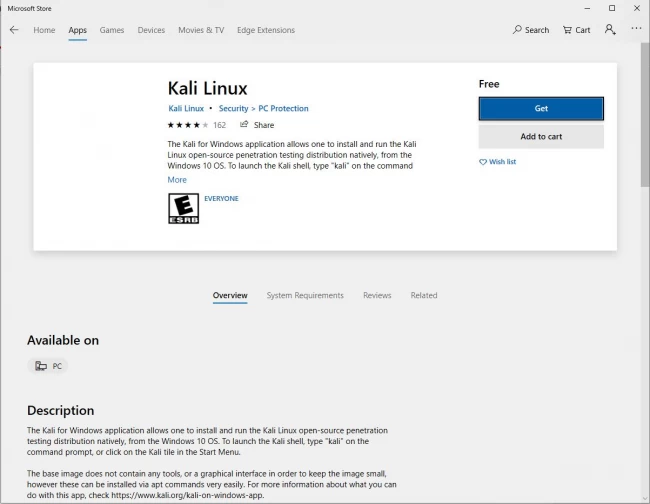The width and height of the screenshot is (650, 504).
Task: Minimize the Microsoft Store window
Action: 587,8
